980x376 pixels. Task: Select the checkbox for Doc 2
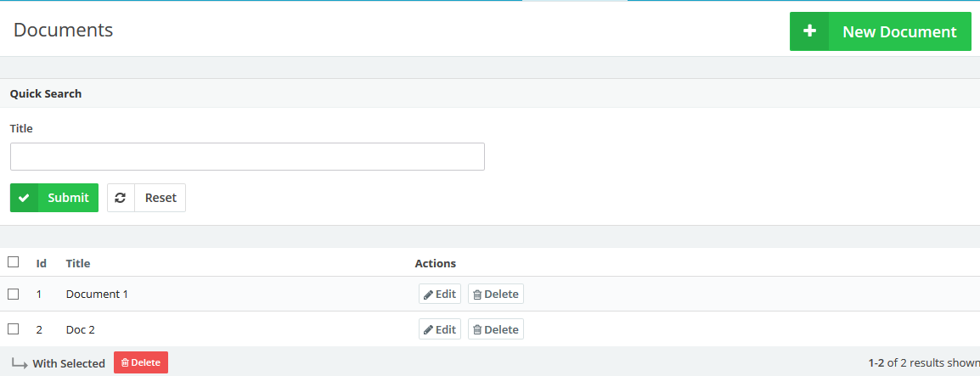click(x=14, y=329)
